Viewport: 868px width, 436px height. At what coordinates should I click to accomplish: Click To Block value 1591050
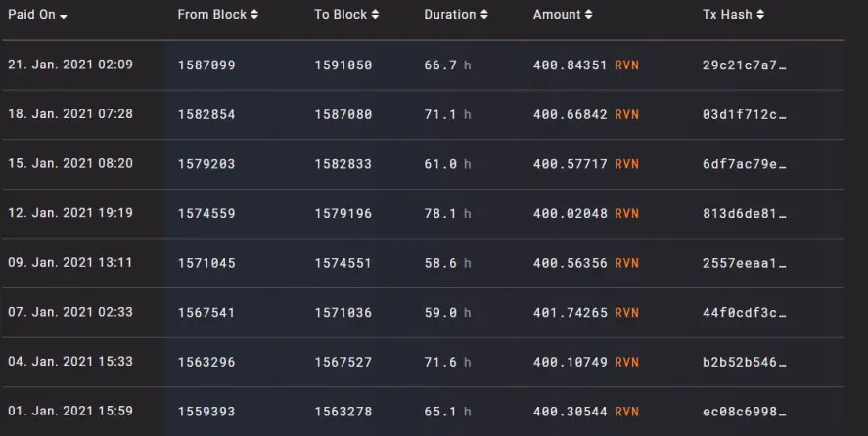coord(343,65)
